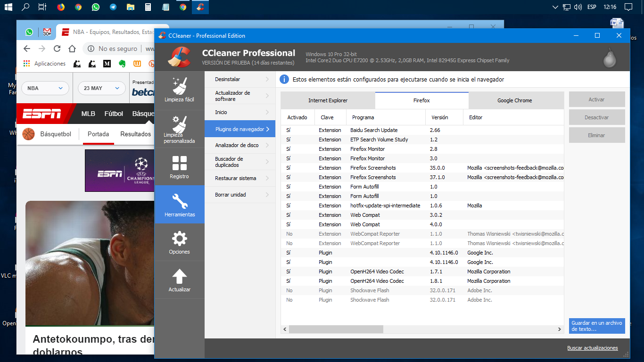644x362 pixels.
Task: Select the Herramientas wrench icon
Action: tap(179, 202)
